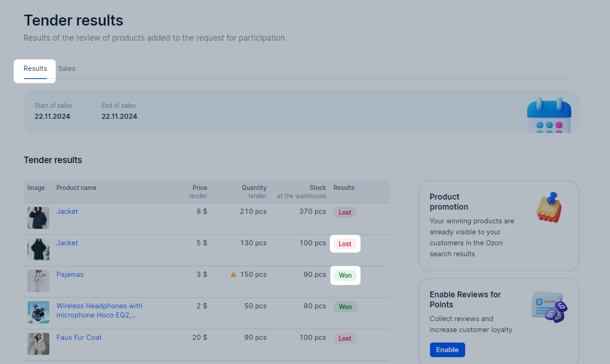Click the thumbnail of the 5 $ Jacket
The image size is (610, 364).
tap(38, 249)
